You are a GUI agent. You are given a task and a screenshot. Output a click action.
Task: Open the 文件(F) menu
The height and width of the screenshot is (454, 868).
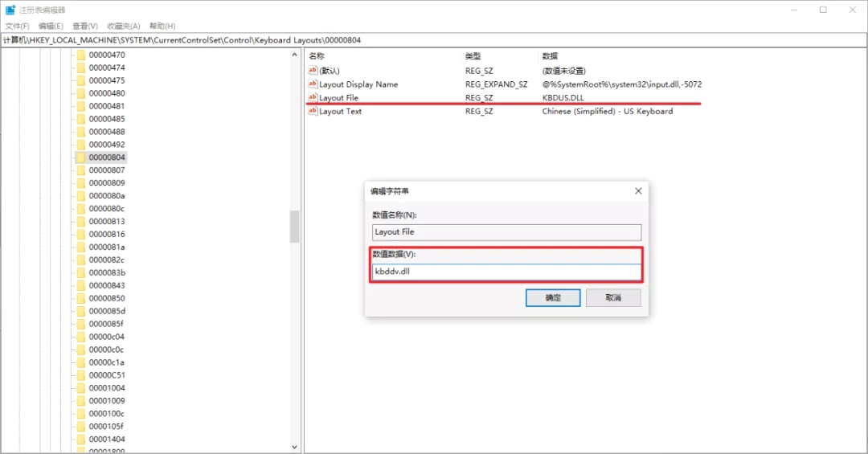[17, 26]
